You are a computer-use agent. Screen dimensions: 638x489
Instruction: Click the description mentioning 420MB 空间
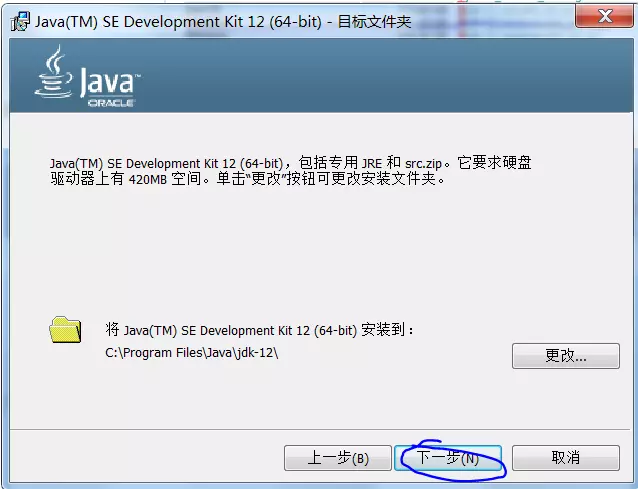point(291,170)
